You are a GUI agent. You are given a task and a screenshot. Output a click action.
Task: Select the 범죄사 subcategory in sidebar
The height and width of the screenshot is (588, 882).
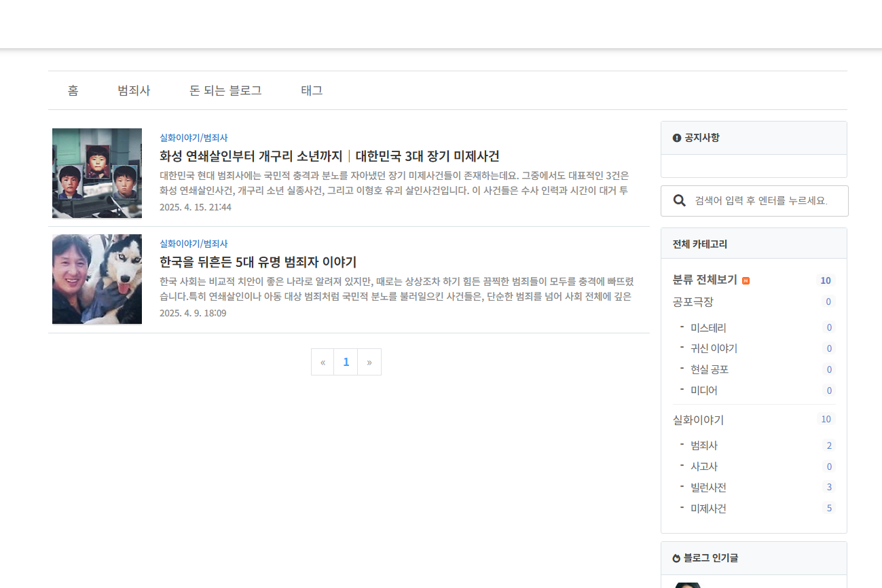[704, 445]
